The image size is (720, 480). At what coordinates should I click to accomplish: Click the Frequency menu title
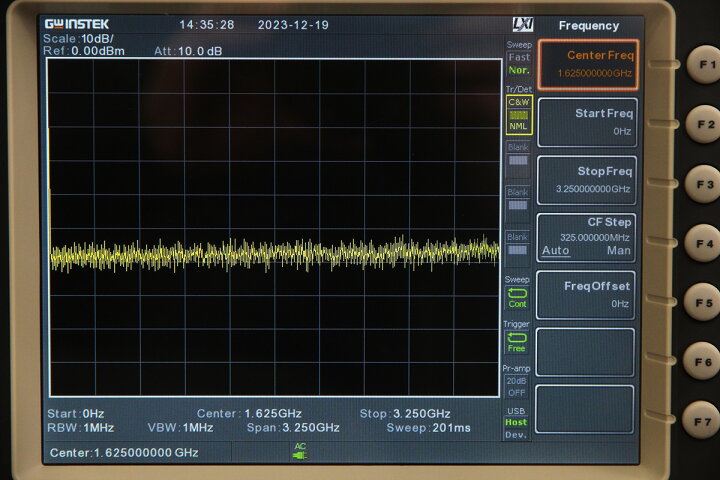589,26
